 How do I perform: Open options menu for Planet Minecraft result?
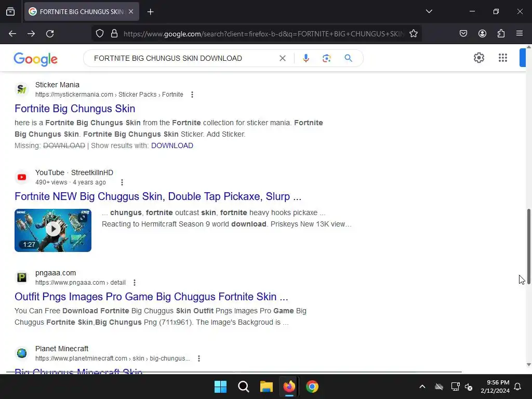pos(199,358)
